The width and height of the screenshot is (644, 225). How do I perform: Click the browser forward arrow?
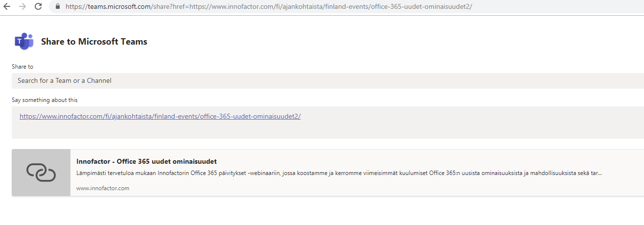click(23, 6)
